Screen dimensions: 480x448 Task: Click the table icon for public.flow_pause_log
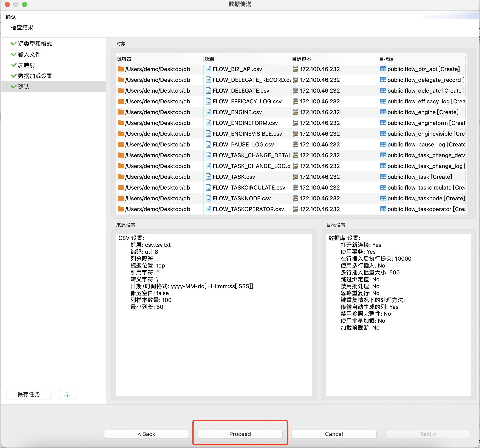pos(383,145)
